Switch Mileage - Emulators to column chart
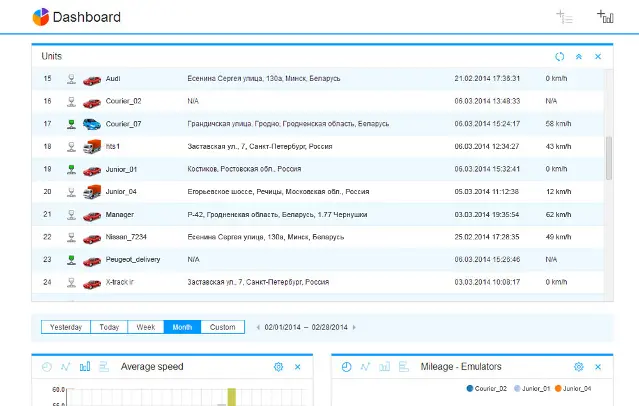The image size is (639, 406). point(384,367)
